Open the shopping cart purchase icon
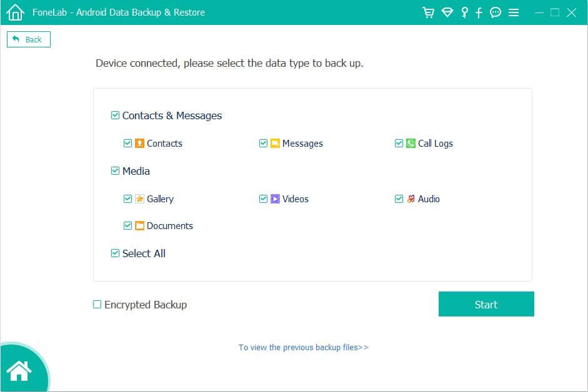 pyautogui.click(x=429, y=12)
